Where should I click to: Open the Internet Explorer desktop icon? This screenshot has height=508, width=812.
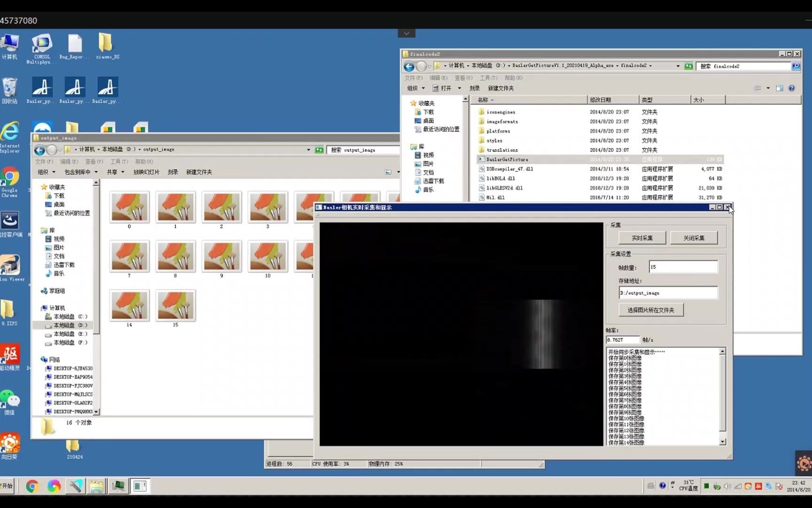click(x=10, y=137)
